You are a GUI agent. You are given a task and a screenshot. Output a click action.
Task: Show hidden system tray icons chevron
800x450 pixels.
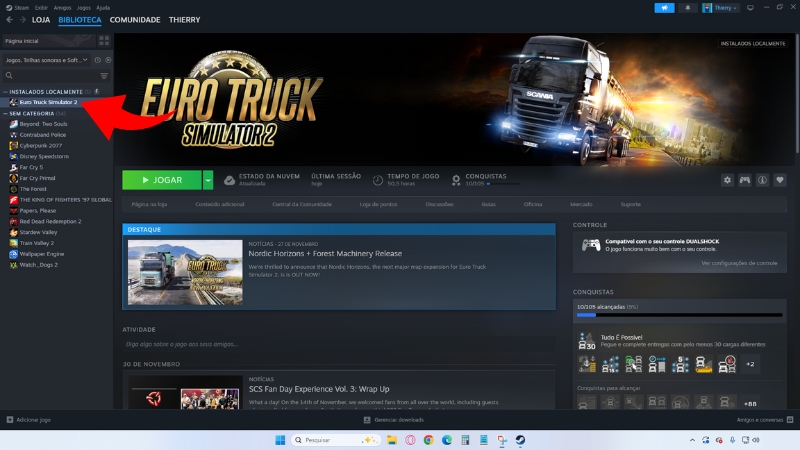coord(692,440)
